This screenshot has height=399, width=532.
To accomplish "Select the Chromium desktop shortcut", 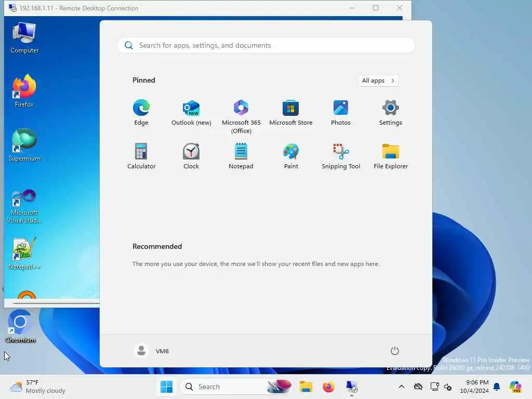I will [x=20, y=326].
